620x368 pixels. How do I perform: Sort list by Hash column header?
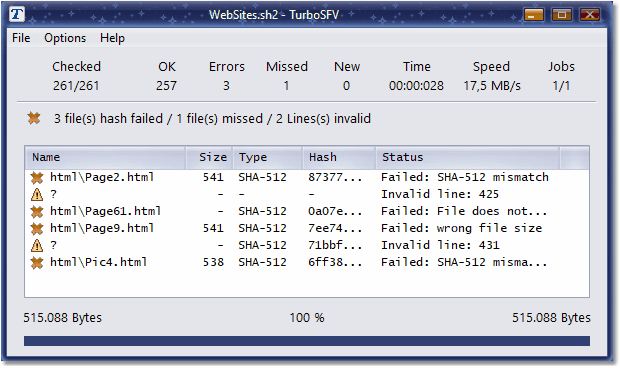[x=339, y=157]
